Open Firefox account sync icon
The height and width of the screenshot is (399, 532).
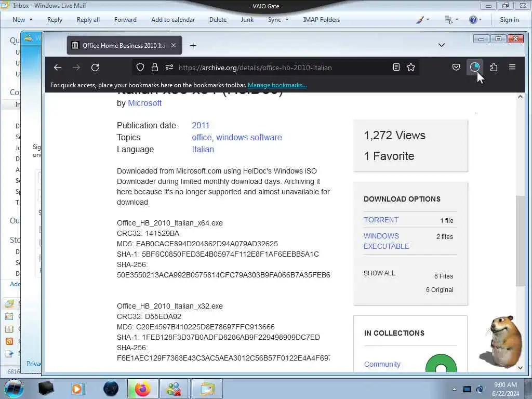[475, 67]
